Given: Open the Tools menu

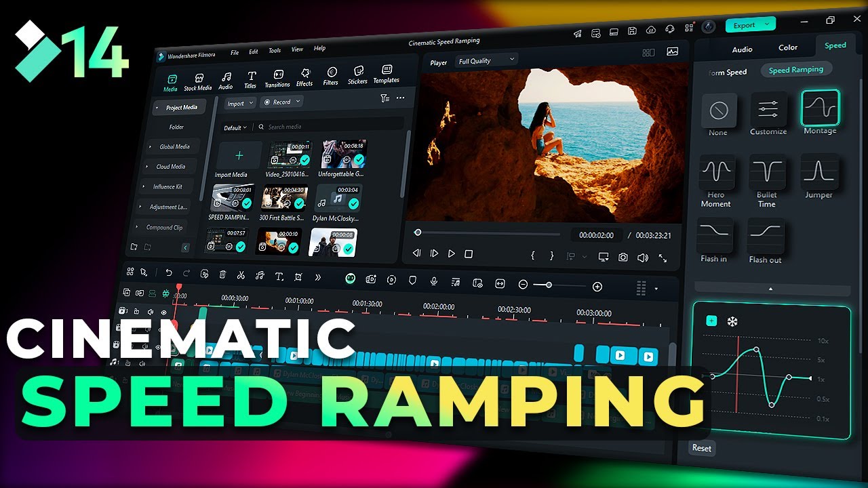Looking at the screenshot, I should (275, 50).
